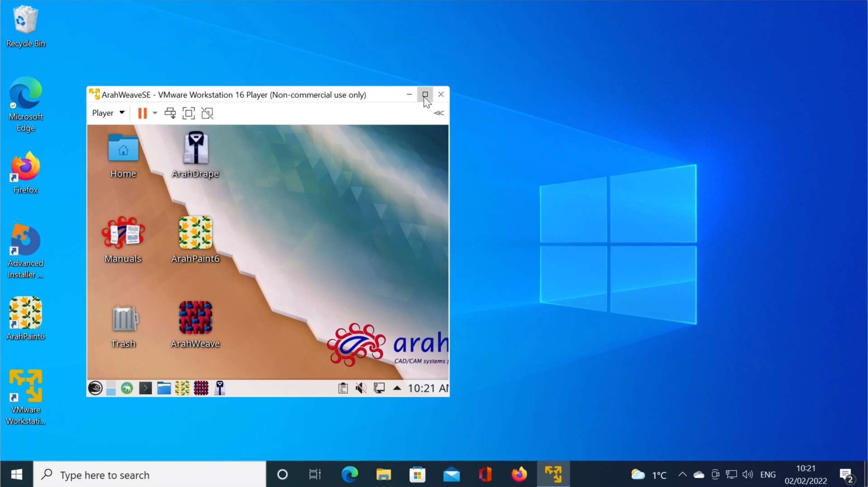Open File Explorer from the taskbar
This screenshot has width=868, height=487.
(x=383, y=474)
